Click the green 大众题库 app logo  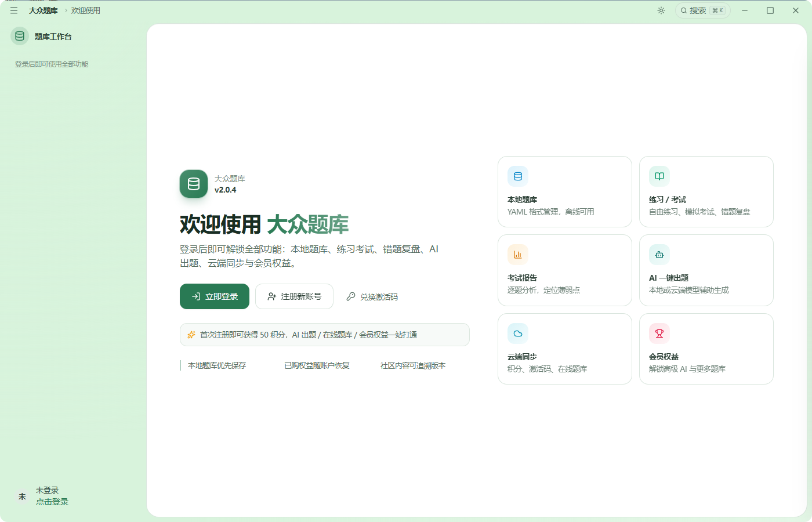194,184
